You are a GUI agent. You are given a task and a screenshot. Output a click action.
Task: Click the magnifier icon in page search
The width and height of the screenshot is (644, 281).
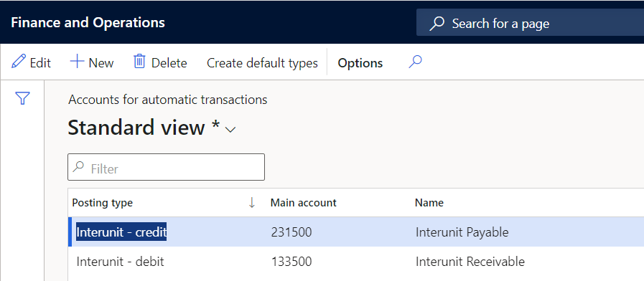coord(437,24)
